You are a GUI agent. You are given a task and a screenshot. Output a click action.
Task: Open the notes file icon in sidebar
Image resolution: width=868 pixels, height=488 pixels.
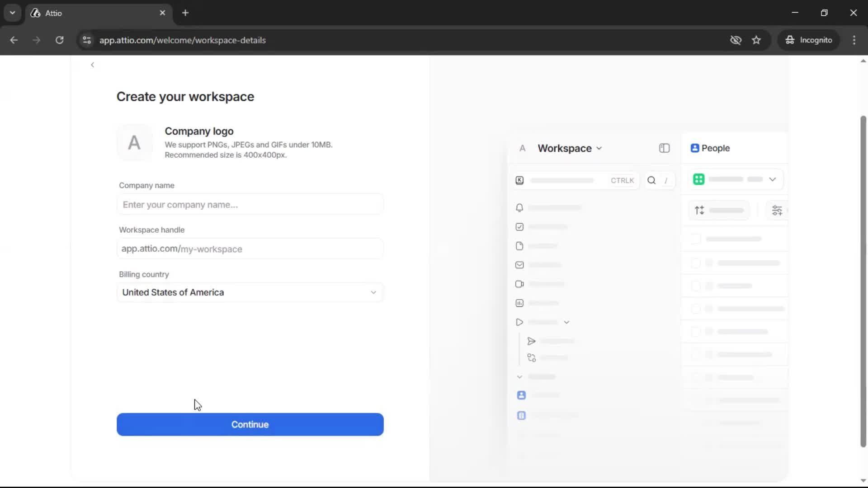coord(520,246)
